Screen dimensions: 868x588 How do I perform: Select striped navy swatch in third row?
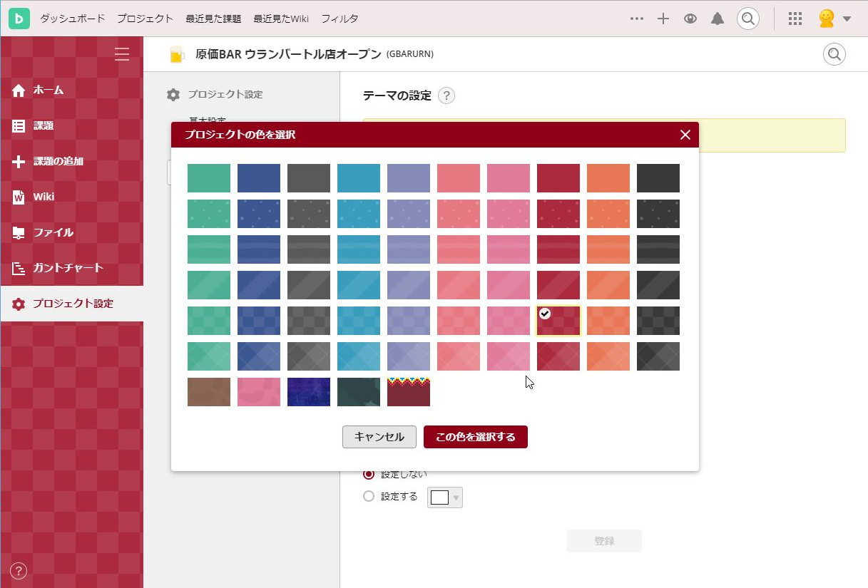coord(259,249)
